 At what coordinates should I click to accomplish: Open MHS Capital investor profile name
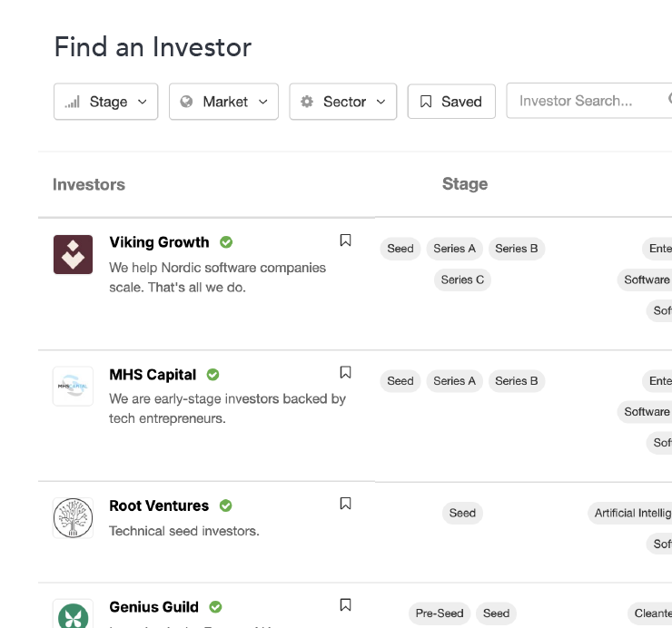point(153,375)
